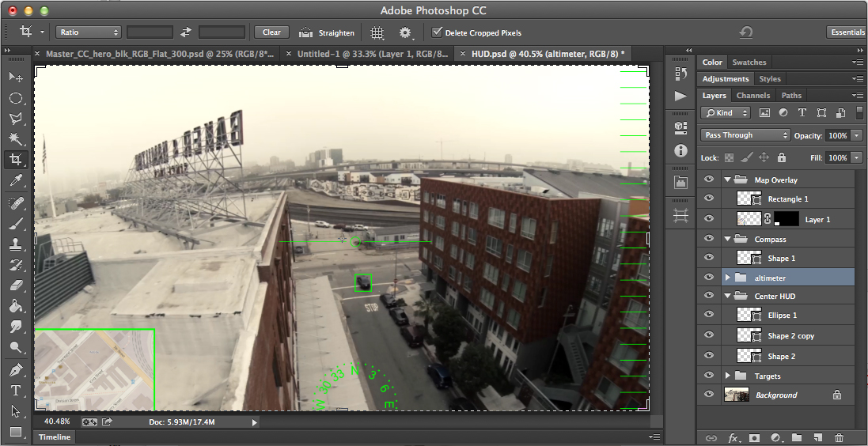The height and width of the screenshot is (446, 868).
Task: Hide the Background layer
Action: [708, 395]
